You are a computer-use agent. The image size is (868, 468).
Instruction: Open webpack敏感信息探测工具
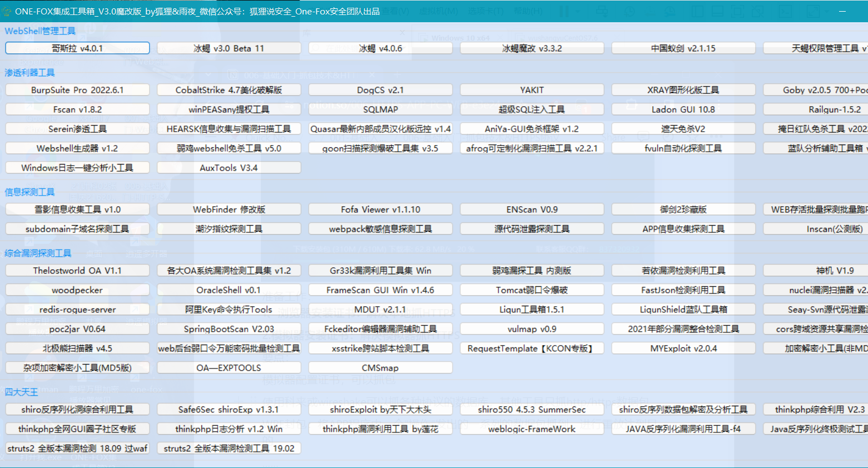(380, 229)
